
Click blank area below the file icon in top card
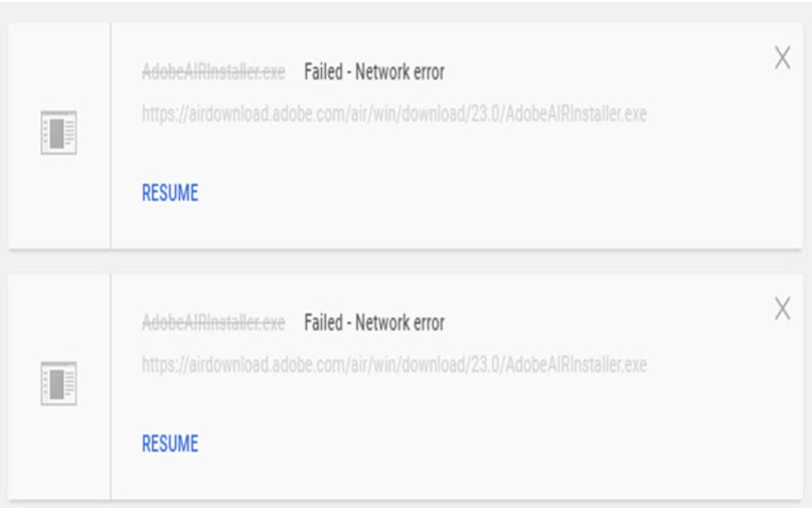click(x=59, y=202)
